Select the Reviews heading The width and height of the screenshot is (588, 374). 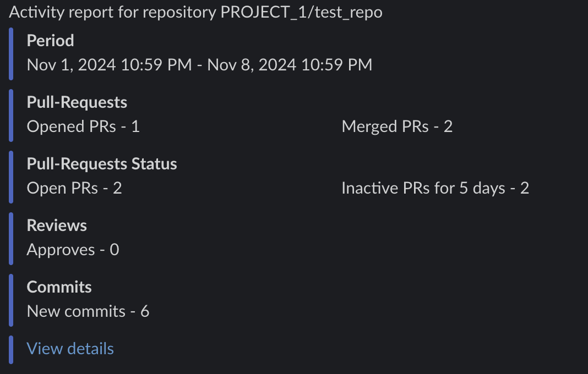click(x=57, y=226)
